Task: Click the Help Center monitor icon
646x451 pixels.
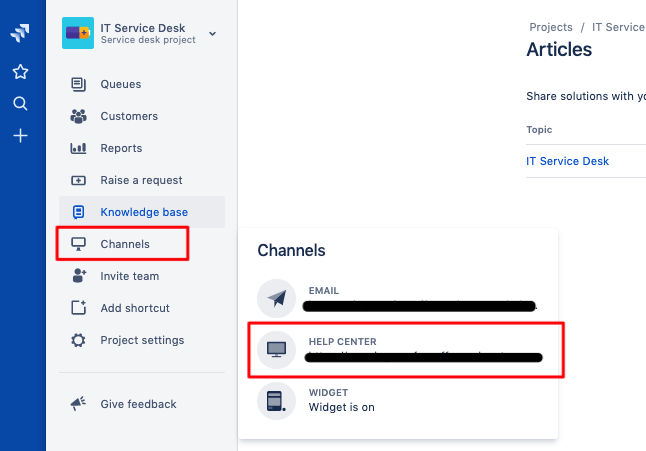Action: point(276,349)
